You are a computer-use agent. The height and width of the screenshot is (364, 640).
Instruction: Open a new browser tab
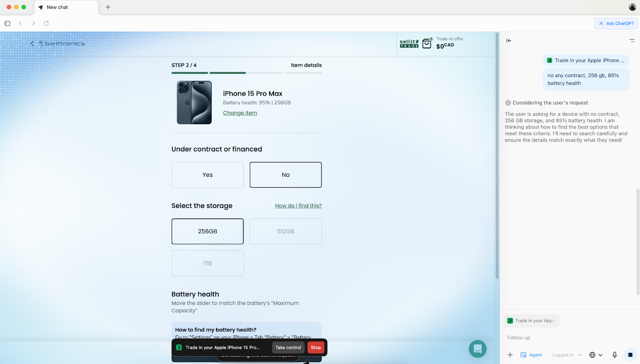(108, 7)
